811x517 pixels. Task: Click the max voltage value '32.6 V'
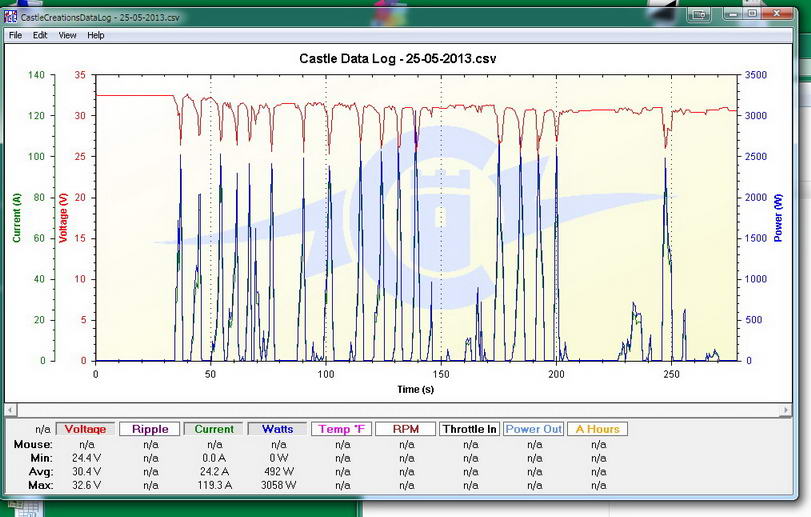86,485
